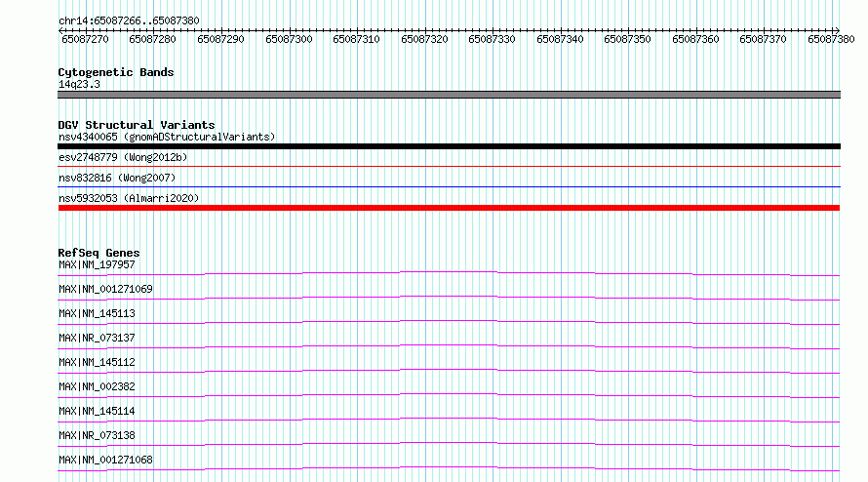
Task: Click the black nsv4340065 variant bar
Action: (449, 146)
